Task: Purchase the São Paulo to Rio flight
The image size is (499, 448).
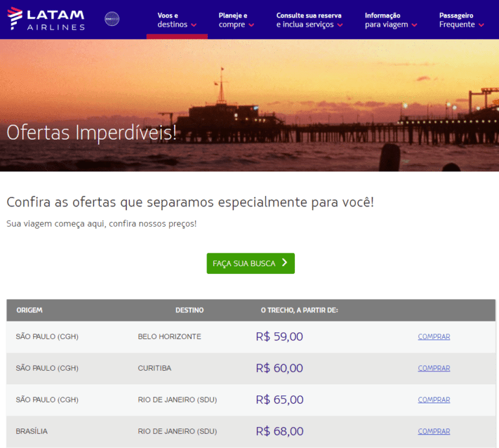Action: click(433, 400)
